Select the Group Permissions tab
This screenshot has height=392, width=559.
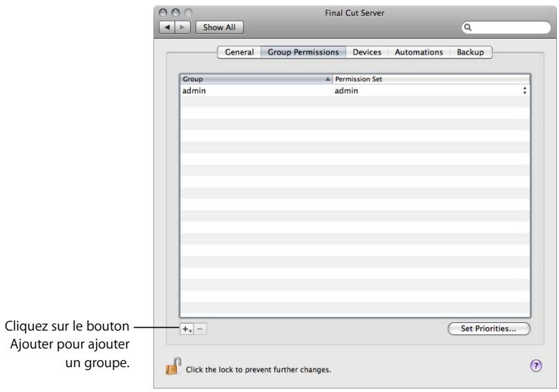303,52
